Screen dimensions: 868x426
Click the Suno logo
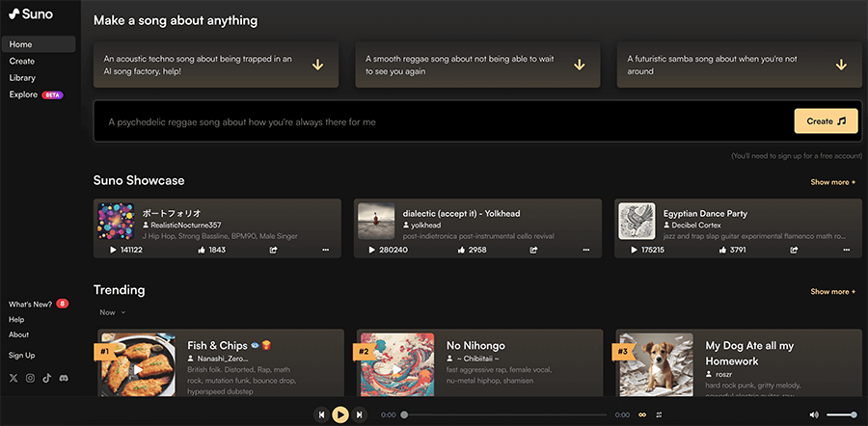click(31, 14)
